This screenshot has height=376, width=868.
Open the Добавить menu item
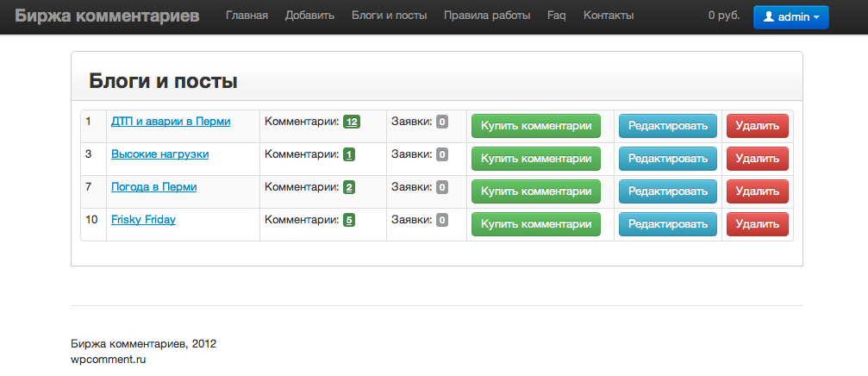pyautogui.click(x=310, y=16)
